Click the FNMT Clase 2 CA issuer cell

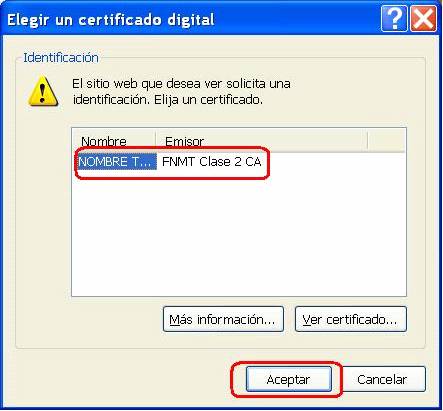click(212, 162)
